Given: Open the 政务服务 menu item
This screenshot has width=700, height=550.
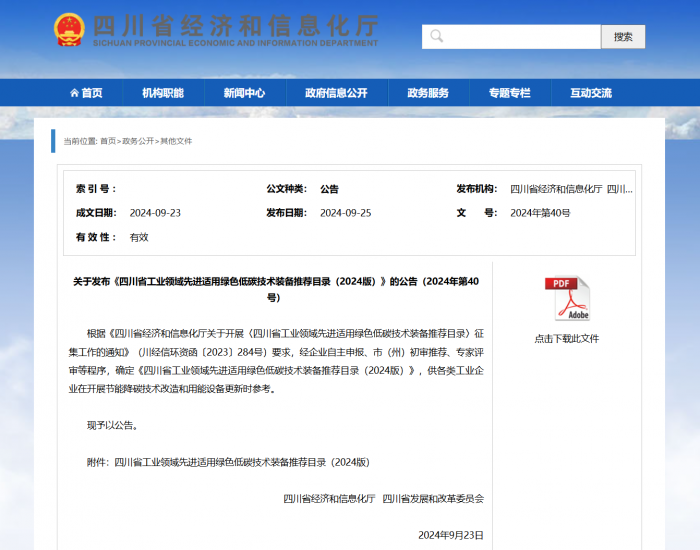Looking at the screenshot, I should click(428, 93).
